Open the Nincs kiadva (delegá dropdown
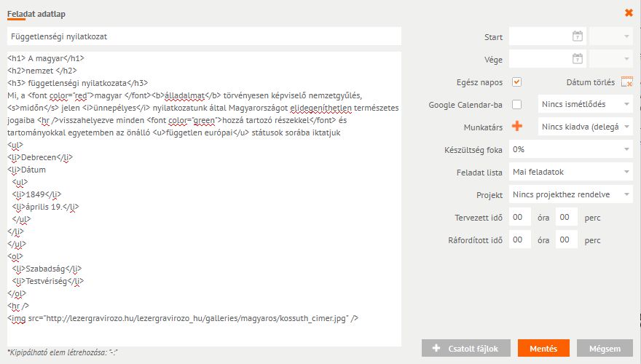This screenshot has width=641, height=364. click(586, 127)
